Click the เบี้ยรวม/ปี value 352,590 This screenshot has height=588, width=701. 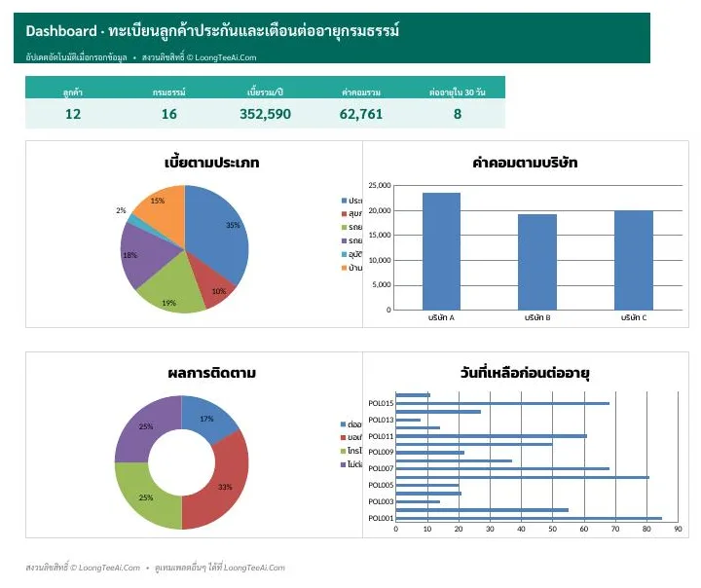coord(265,114)
